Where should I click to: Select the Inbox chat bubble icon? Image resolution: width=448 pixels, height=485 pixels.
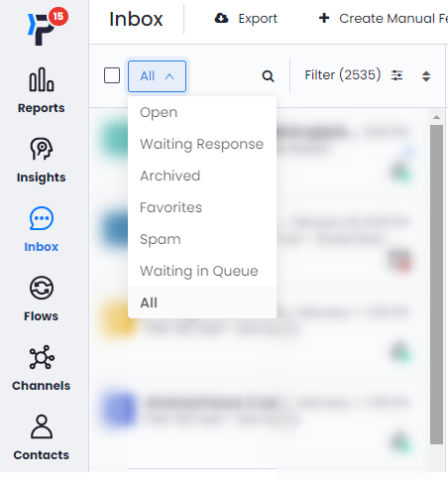[42, 218]
